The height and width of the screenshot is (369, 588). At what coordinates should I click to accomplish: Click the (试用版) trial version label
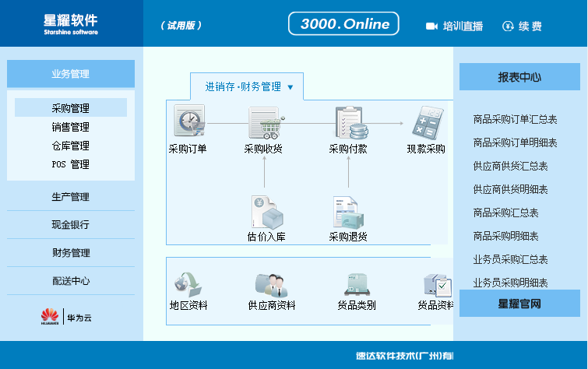coord(181,25)
